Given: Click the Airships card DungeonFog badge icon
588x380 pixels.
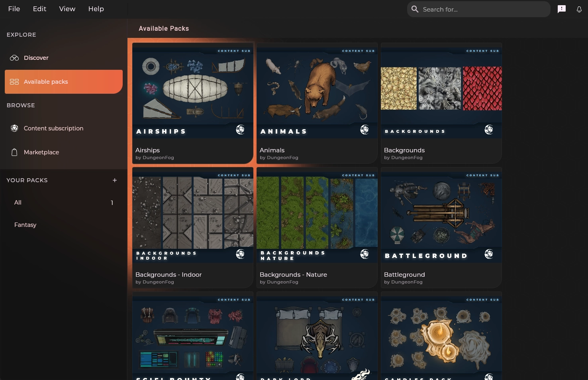Looking at the screenshot, I should pos(240,130).
